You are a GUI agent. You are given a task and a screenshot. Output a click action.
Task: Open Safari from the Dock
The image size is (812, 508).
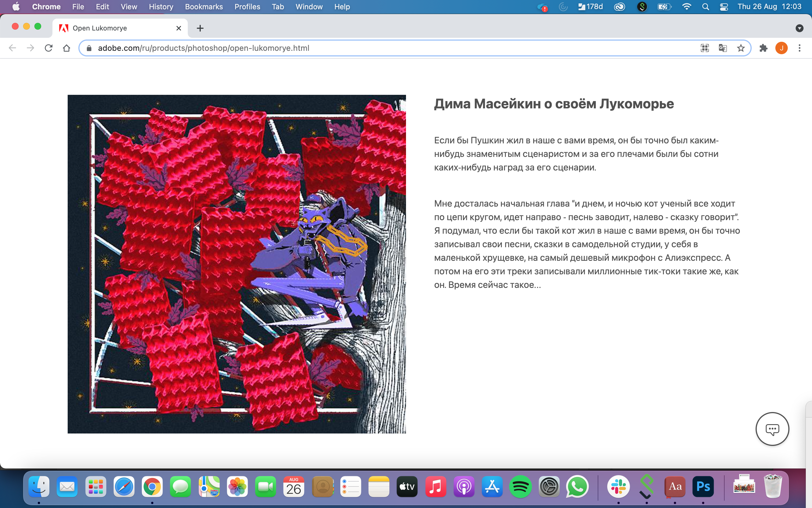[x=124, y=487]
